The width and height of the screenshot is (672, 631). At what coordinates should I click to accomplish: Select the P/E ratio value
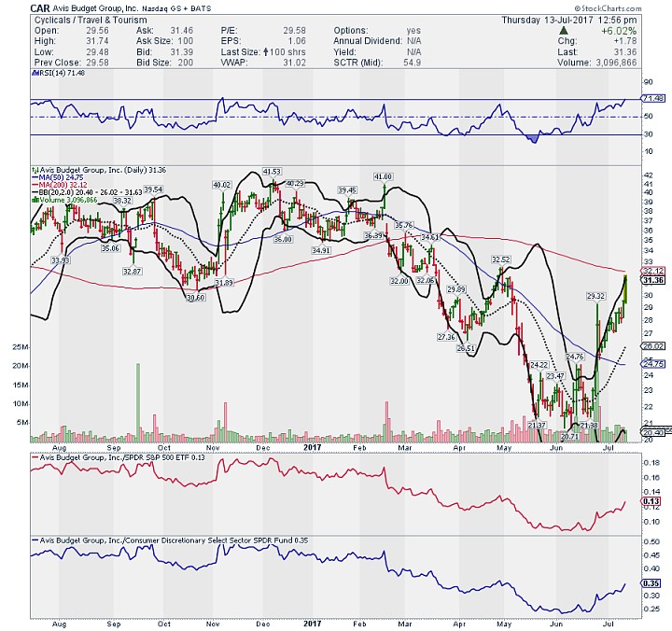coord(294,31)
